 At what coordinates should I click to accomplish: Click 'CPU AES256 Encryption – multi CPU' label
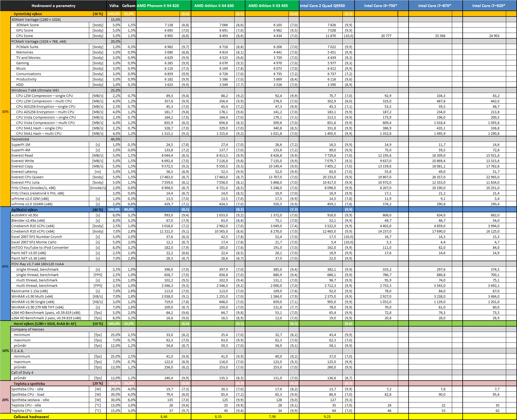pos(45,112)
